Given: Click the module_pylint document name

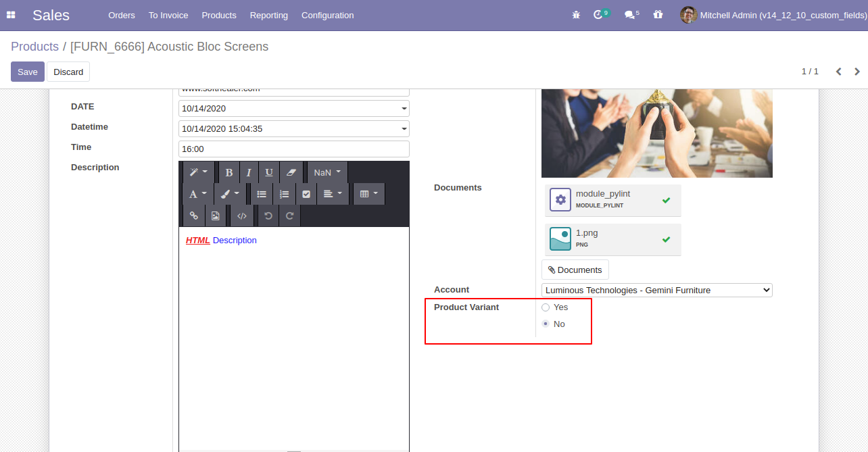Looking at the screenshot, I should tap(603, 194).
